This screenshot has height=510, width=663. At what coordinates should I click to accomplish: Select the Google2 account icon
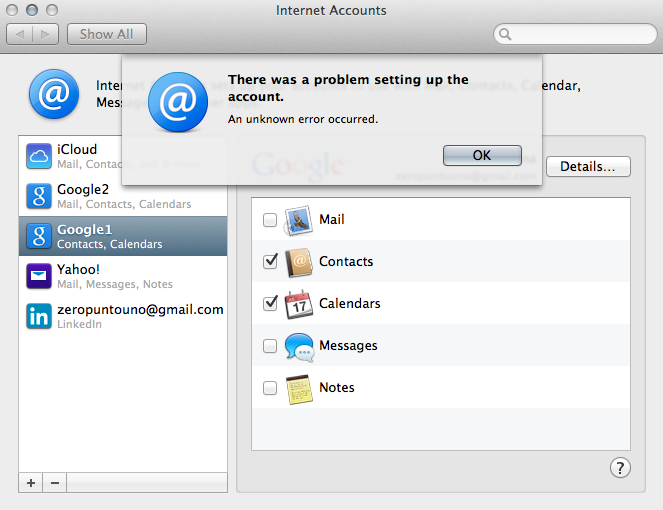pos(39,196)
